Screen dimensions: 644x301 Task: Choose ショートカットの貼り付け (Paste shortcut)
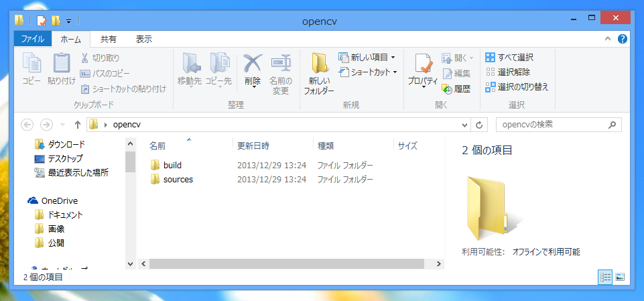[123, 88]
